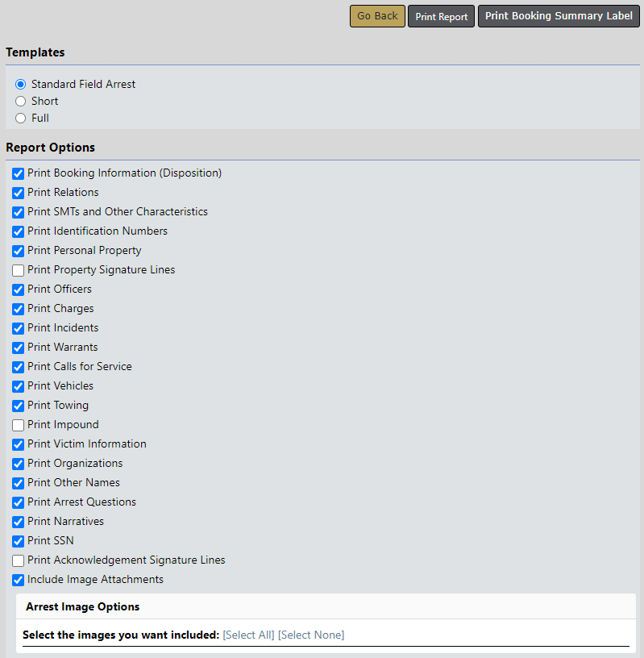Toggle the Print Officers checkbox
Screen dimensions: 644x658
[19, 289]
